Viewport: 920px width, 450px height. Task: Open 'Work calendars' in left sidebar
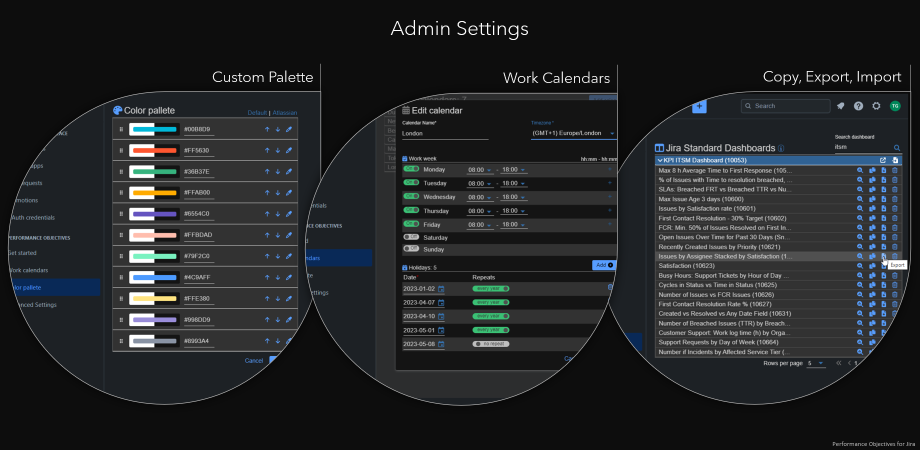pyautogui.click(x=29, y=270)
